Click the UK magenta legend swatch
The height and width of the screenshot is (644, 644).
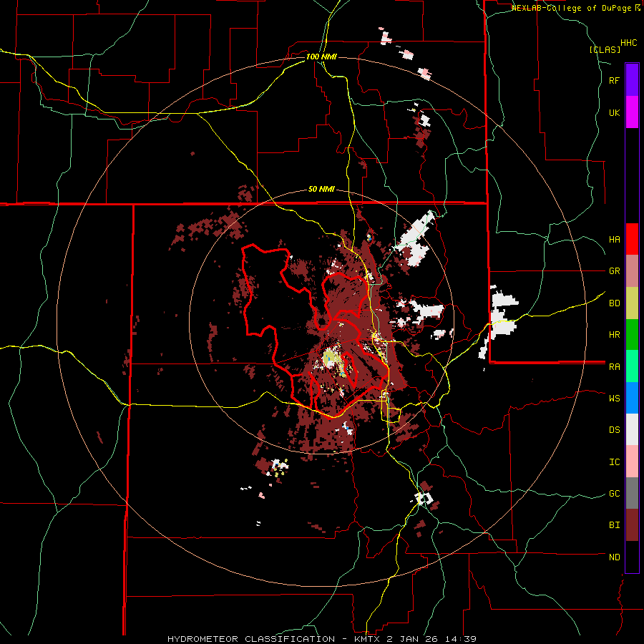632,112
